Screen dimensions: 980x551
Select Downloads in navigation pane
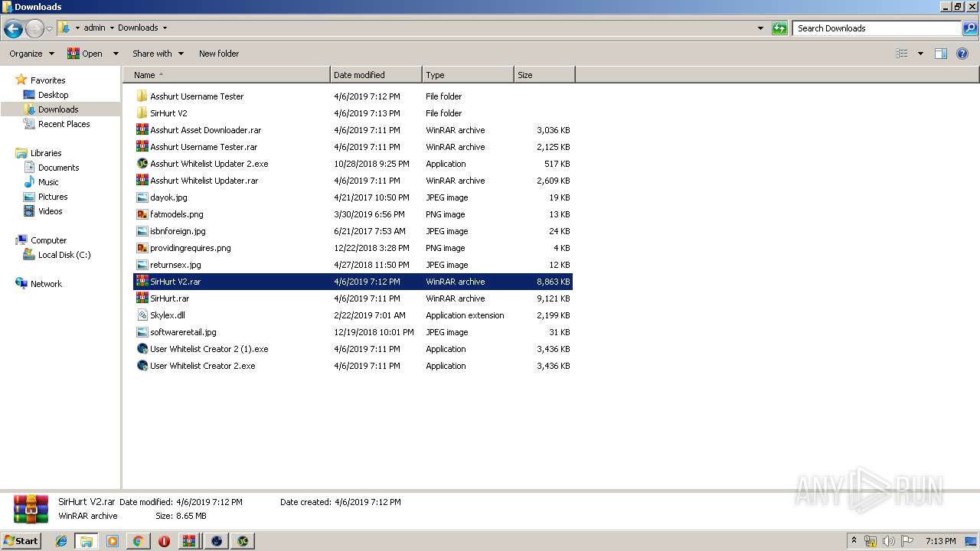pyautogui.click(x=58, y=109)
